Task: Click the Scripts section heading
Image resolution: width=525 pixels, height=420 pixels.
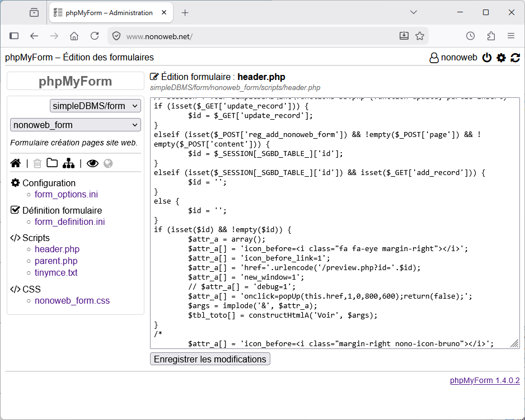Action: coord(36,238)
